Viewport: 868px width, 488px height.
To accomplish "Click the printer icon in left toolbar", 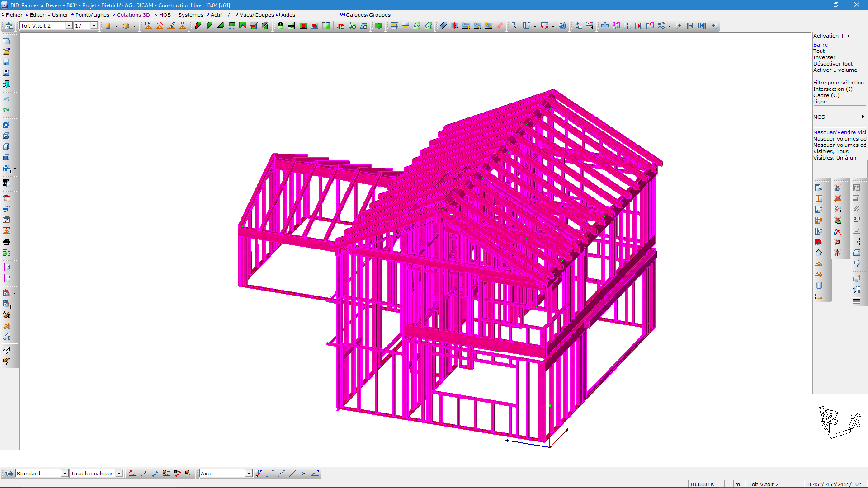I will pos(6,242).
